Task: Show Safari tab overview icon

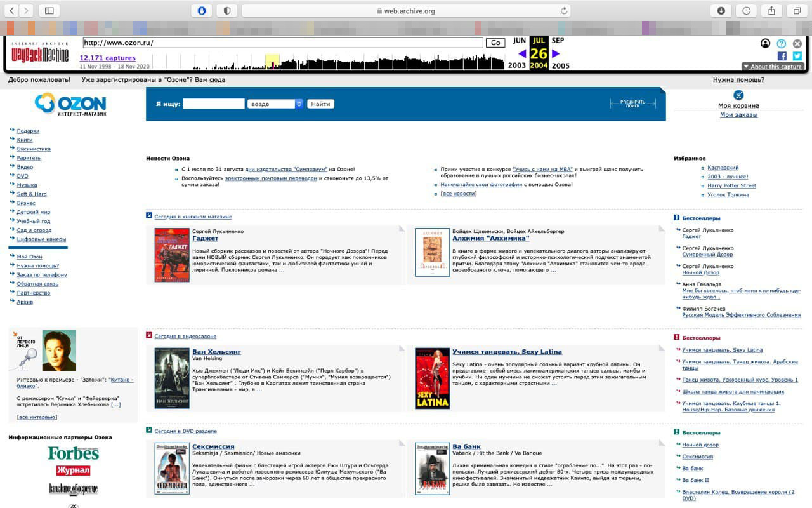Action: (797, 10)
